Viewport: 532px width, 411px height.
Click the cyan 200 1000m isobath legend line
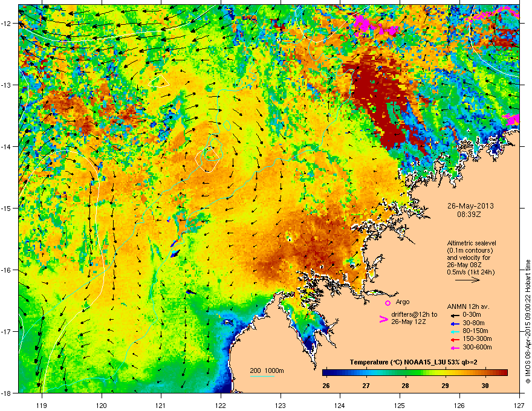[262, 376]
